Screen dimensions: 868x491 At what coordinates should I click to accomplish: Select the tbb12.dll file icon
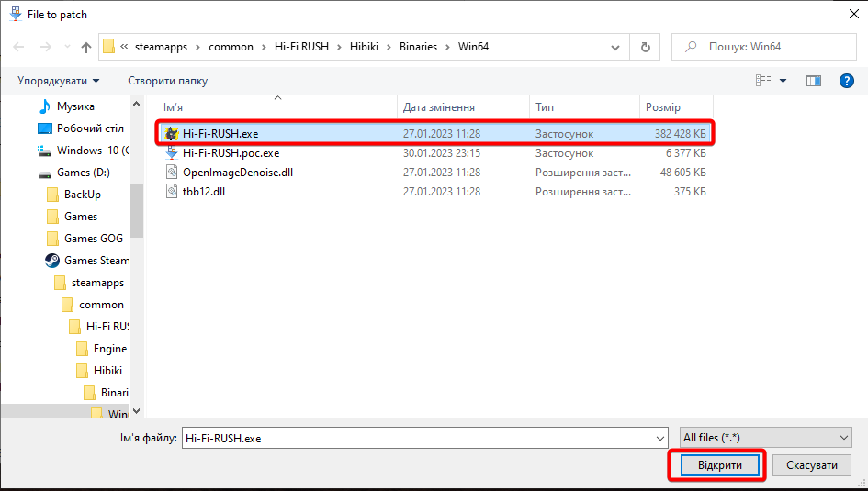pos(172,192)
